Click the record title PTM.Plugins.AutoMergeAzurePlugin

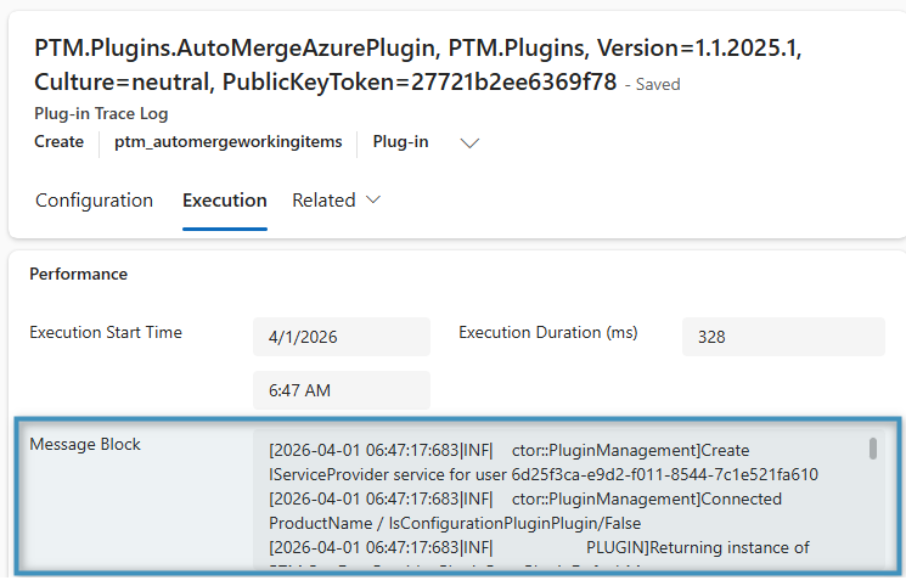point(418,65)
